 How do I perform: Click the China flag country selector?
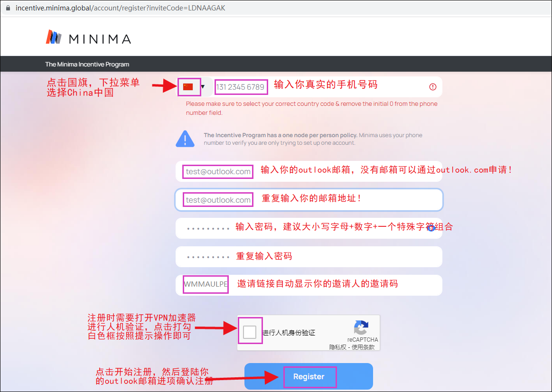188,86
